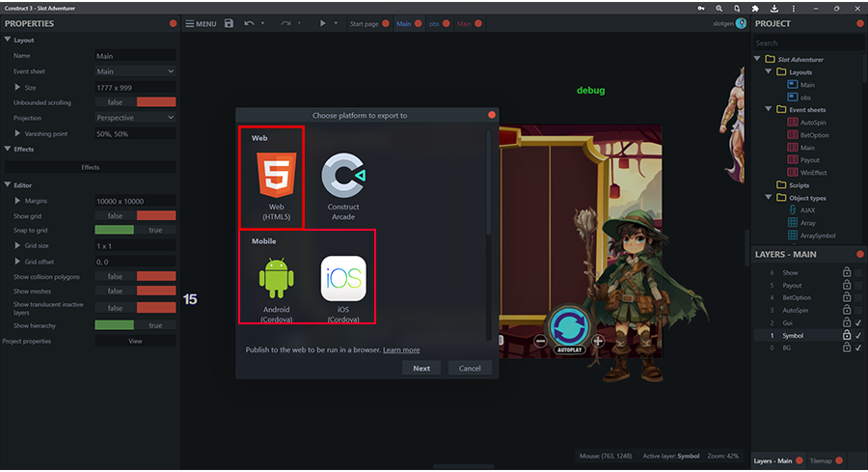The width and height of the screenshot is (868, 472).
Task: Click Next in export dialog
Action: (x=421, y=368)
